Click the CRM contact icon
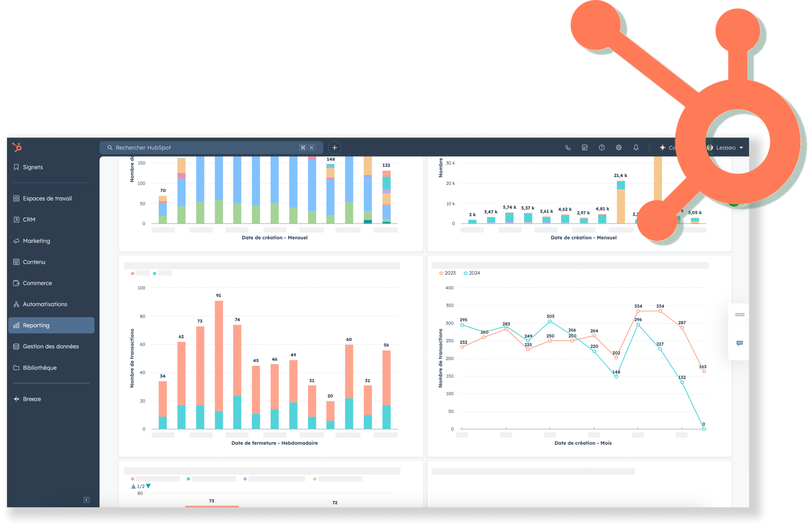 coord(16,220)
